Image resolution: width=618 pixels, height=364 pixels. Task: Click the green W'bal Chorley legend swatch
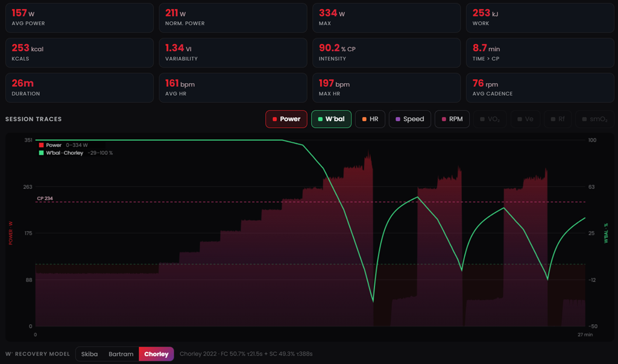42,153
